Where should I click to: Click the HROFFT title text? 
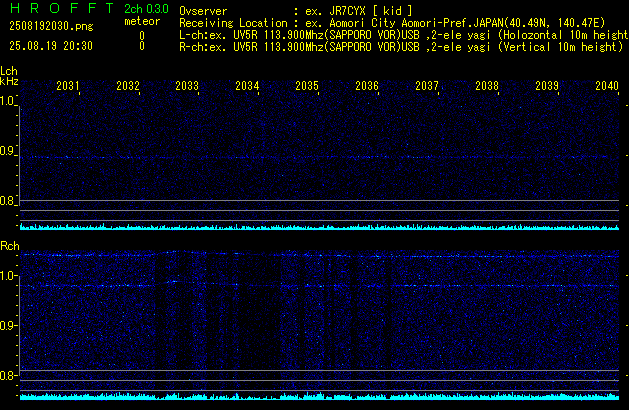(x=62, y=8)
